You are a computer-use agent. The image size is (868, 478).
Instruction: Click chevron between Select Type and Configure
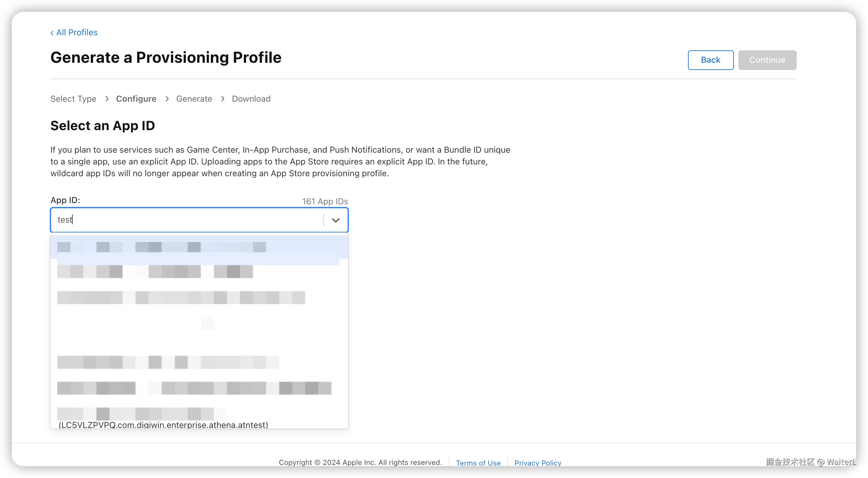pos(107,99)
